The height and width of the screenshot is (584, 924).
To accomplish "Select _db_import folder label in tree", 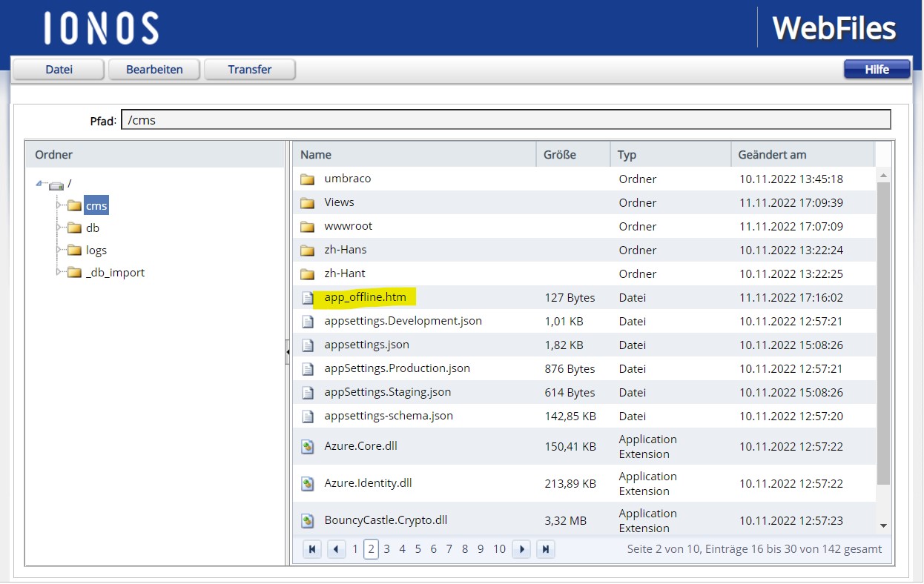I will point(115,273).
